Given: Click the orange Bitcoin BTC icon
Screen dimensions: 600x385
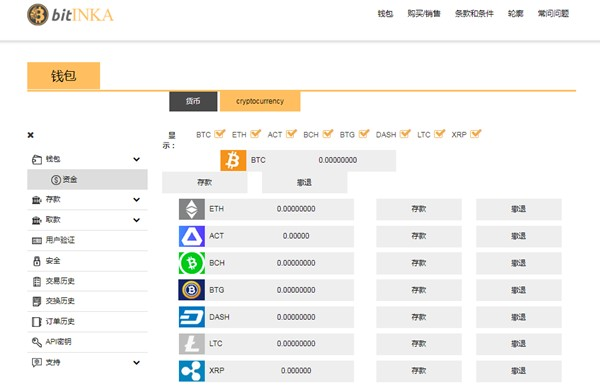Looking at the screenshot, I should 233,160.
